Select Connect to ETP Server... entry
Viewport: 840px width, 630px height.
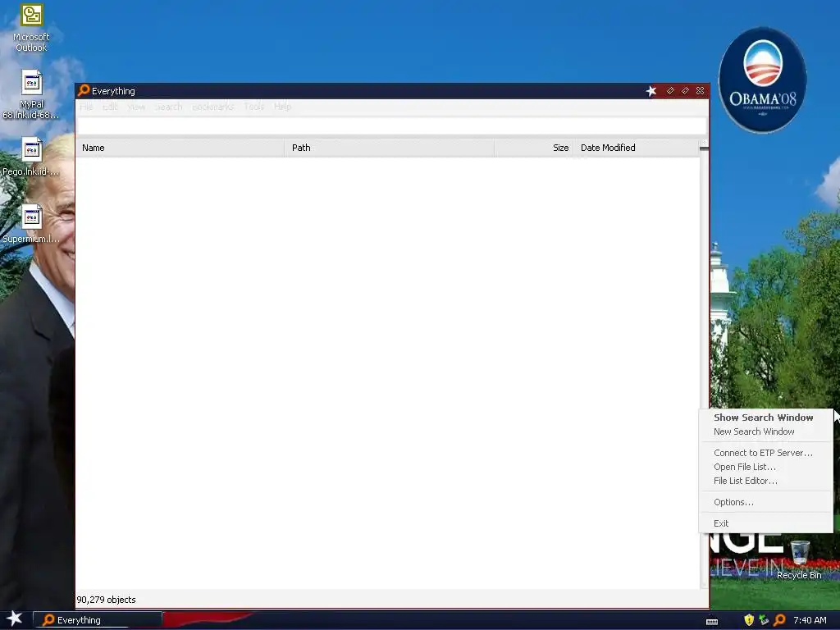tap(763, 453)
